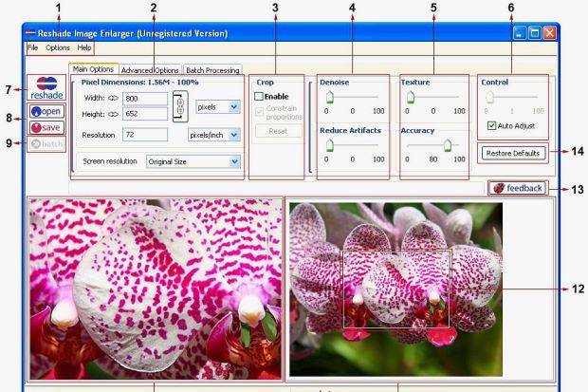
Task: Click the Accuracy slider handle
Action: 447,144
